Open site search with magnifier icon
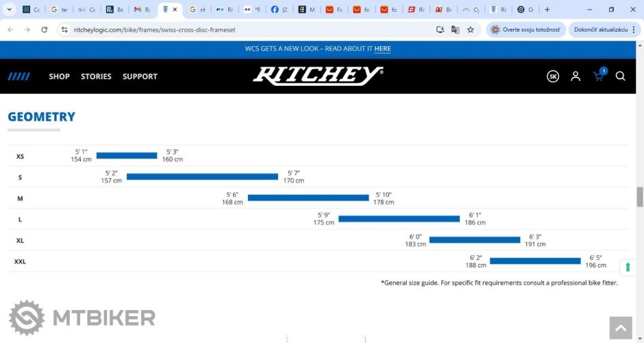The width and height of the screenshot is (644, 343). point(620,76)
